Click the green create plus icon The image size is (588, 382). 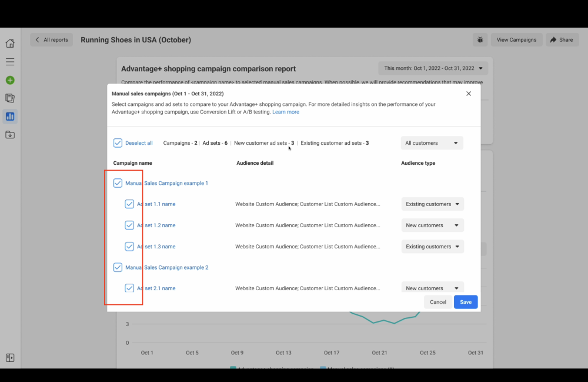(10, 80)
